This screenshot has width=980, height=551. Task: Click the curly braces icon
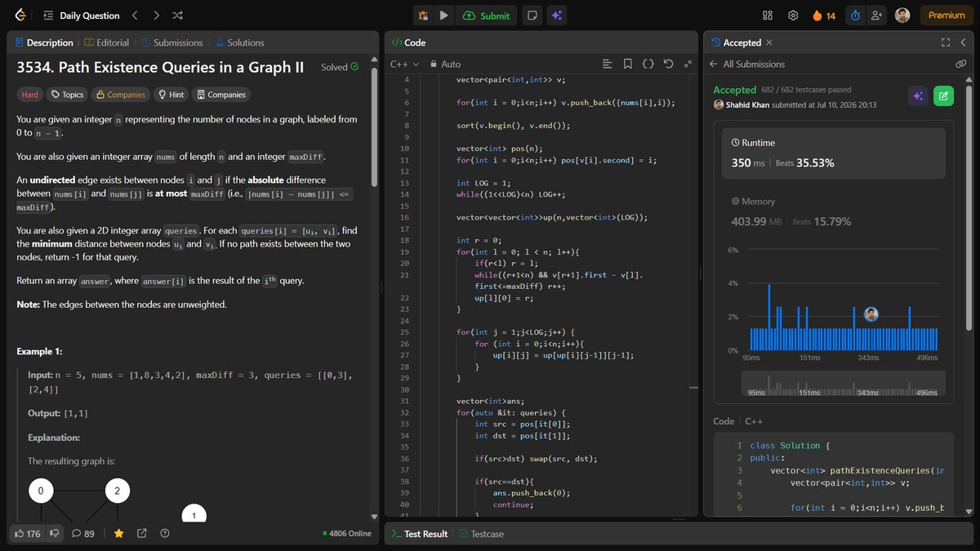tap(648, 64)
